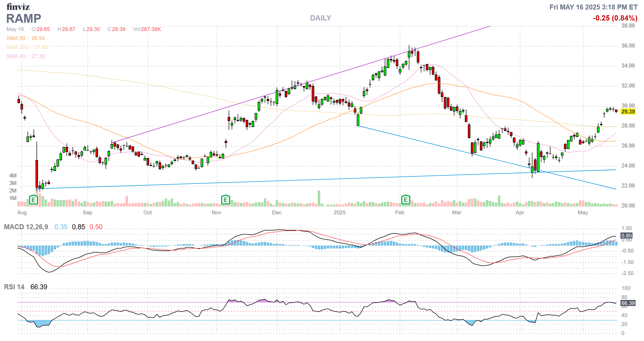Click the finviz logo

(18, 7)
